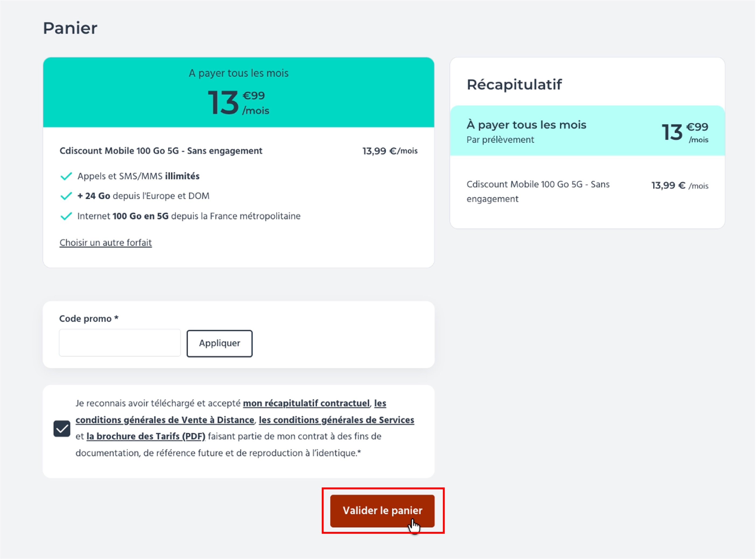Click the 13,99 €/mois price in plan card

pos(390,151)
